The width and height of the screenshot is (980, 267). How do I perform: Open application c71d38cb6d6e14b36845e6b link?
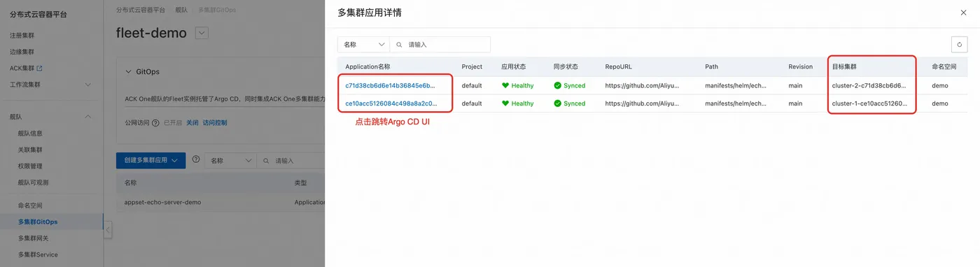click(391, 85)
